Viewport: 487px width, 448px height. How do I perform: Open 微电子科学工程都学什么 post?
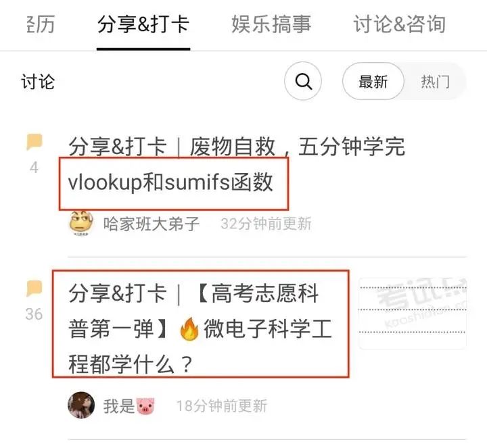pos(200,328)
